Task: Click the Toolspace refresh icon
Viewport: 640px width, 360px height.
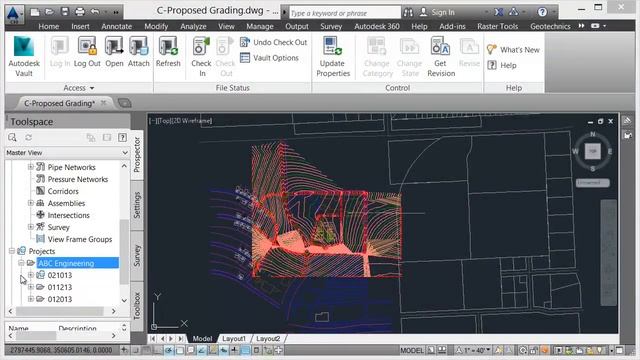Action: (x=29, y=138)
